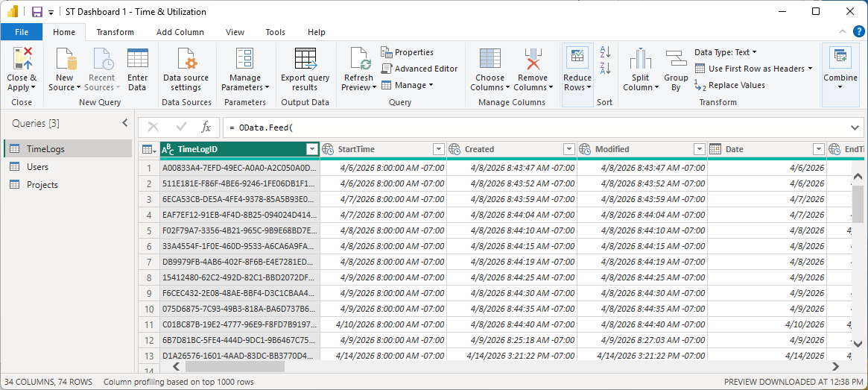
Task: Click the Close & Apply icon
Action: pos(22,59)
